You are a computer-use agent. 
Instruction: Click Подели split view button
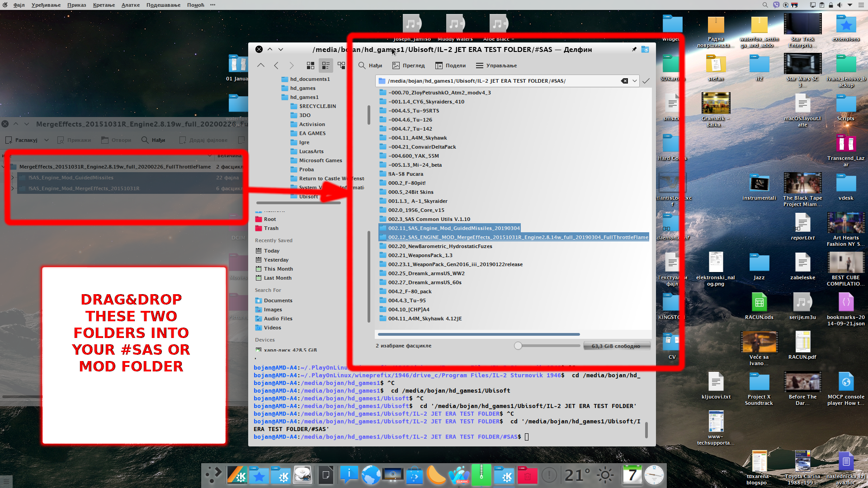450,66
